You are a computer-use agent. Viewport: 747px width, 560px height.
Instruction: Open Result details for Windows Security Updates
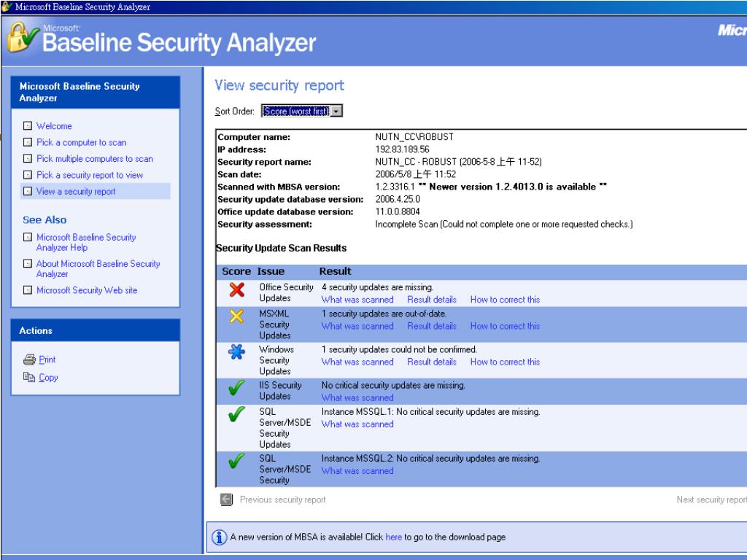(x=432, y=362)
